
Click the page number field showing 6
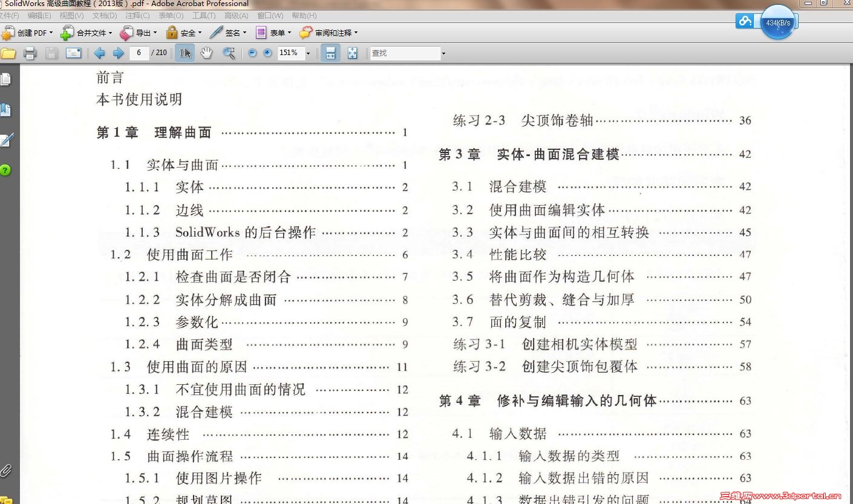pos(139,53)
